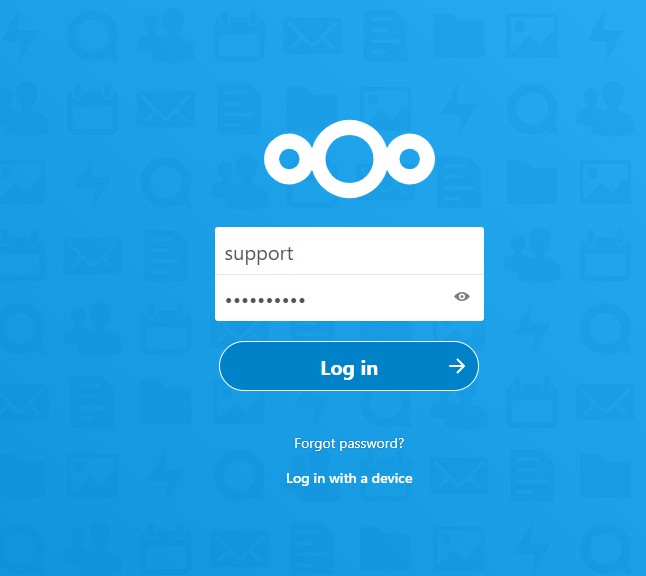Click faded contacts icon right of username field
The image size is (646, 576).
(x=531, y=255)
